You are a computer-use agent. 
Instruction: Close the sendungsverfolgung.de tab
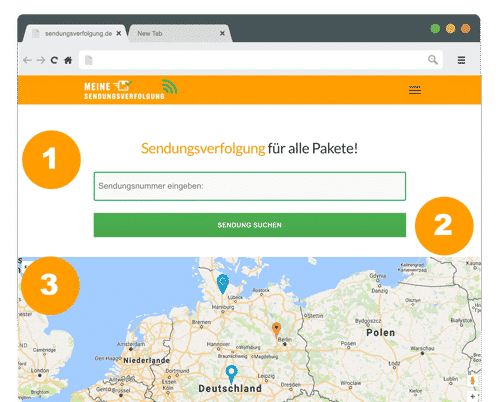coord(119,34)
